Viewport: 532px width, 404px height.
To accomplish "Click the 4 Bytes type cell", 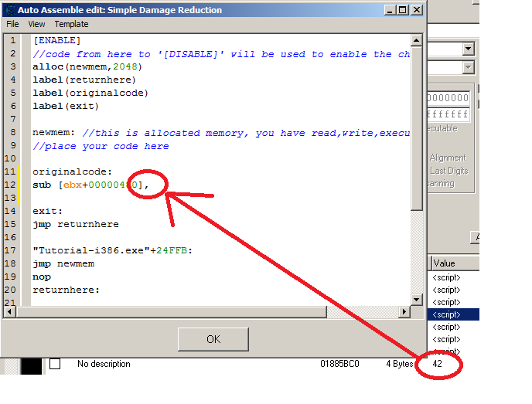I will [x=399, y=364].
